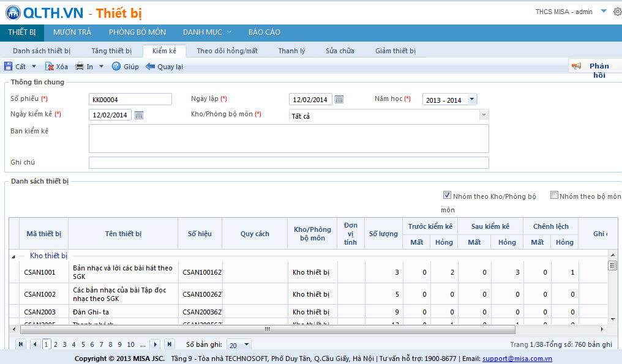Image resolution: width=622 pixels, height=364 pixels.
Task: Expand the Năm học dropdown
Action: tap(471, 100)
